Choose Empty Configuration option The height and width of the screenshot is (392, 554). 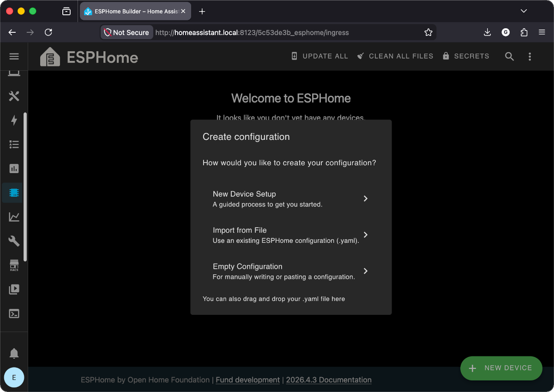point(291,271)
